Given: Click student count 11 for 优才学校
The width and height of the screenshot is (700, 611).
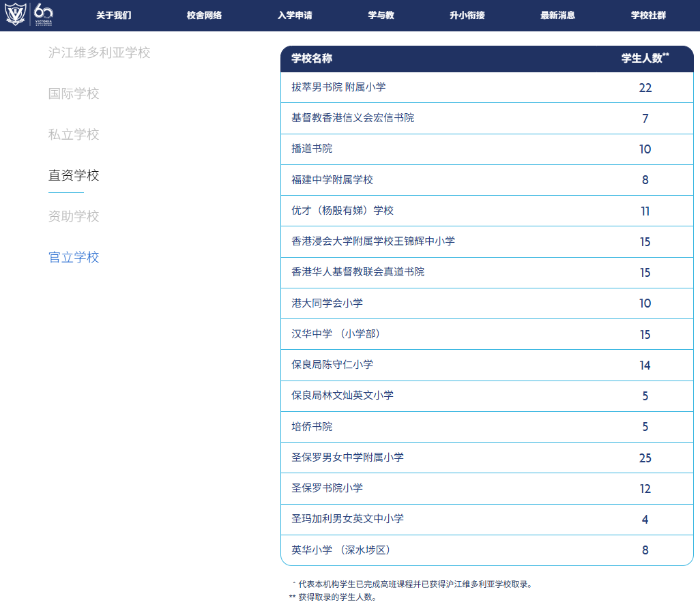Looking at the screenshot, I should [x=645, y=211].
